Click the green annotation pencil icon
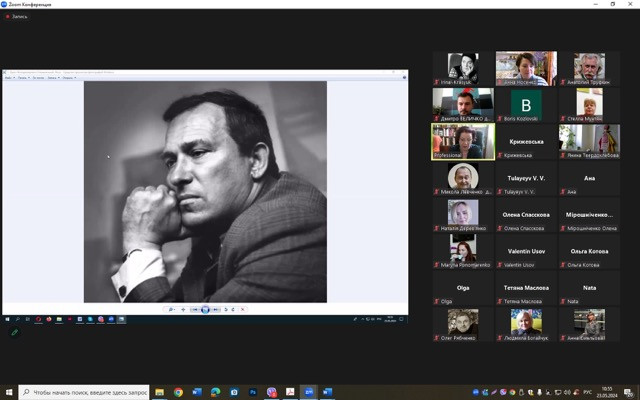This screenshot has height=400, width=640. tap(14, 332)
